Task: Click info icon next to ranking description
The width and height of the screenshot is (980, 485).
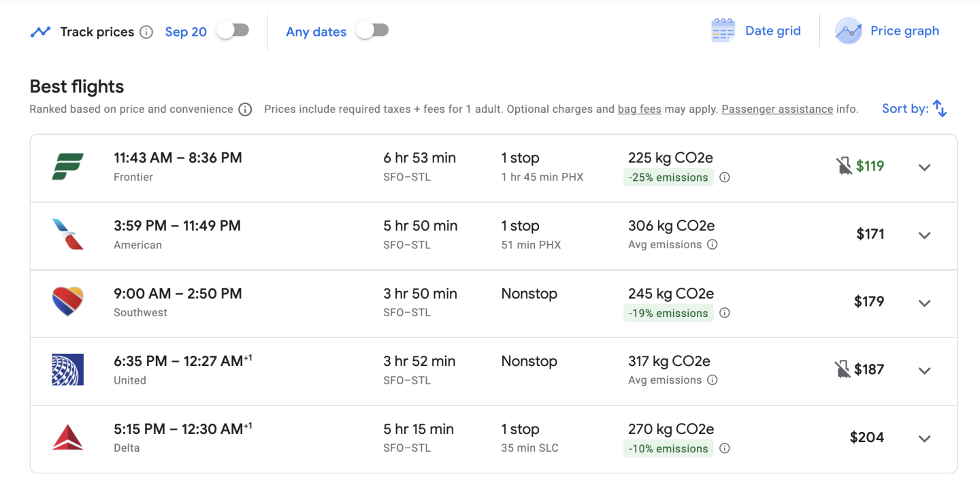Action: pos(245,110)
